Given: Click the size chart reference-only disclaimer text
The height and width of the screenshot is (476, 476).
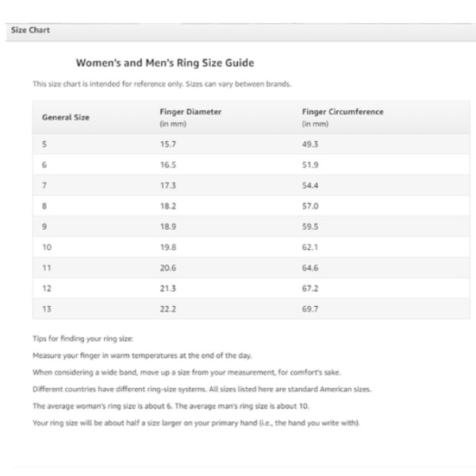Looking at the screenshot, I should point(159,84).
